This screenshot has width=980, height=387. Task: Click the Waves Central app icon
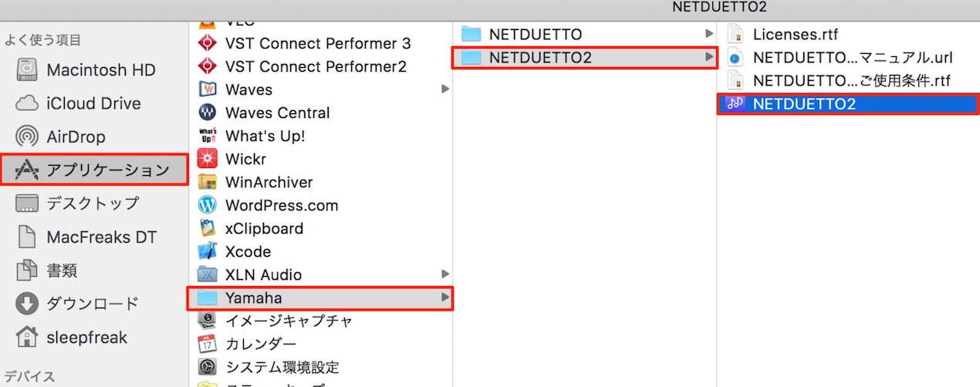click(207, 113)
